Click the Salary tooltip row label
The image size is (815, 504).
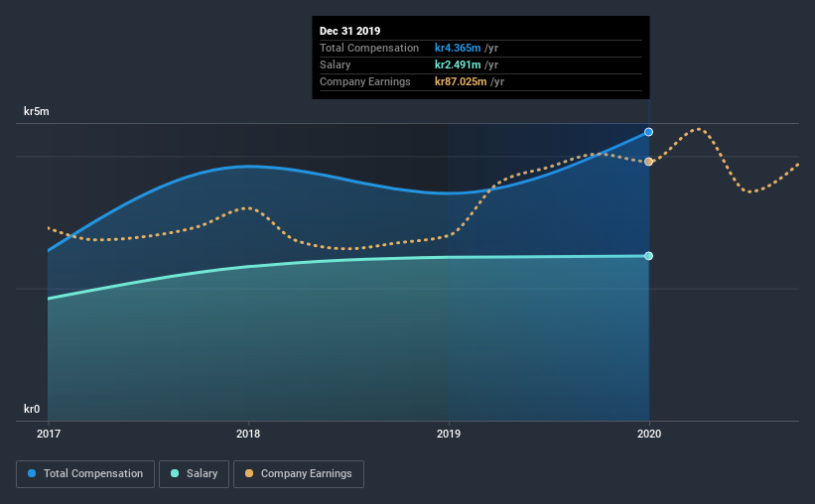click(x=336, y=64)
